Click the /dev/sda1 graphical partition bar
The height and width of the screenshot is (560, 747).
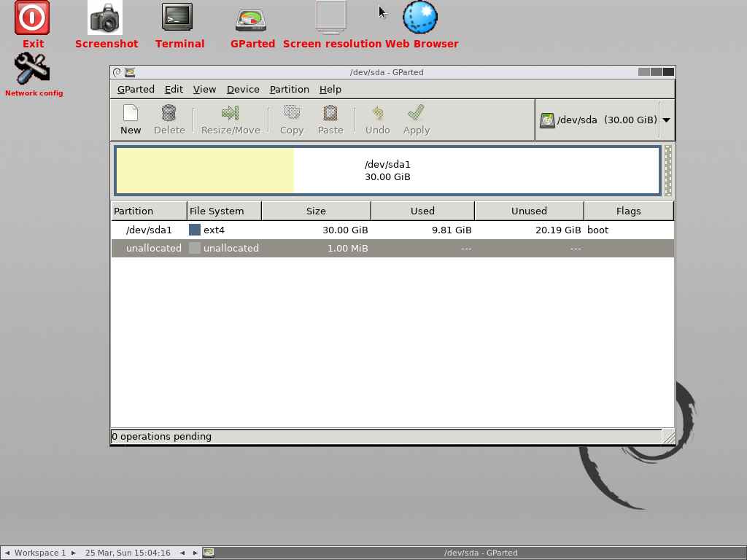click(387, 170)
